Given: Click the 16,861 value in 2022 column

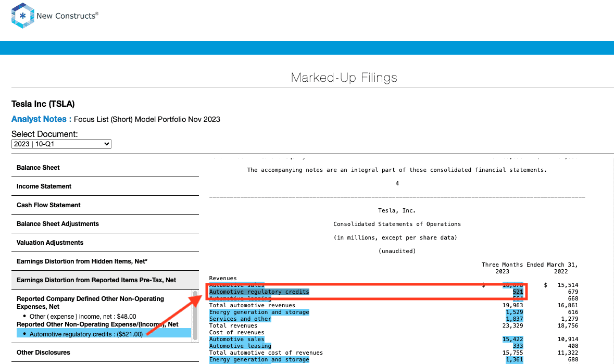Looking at the screenshot, I should [x=568, y=305].
